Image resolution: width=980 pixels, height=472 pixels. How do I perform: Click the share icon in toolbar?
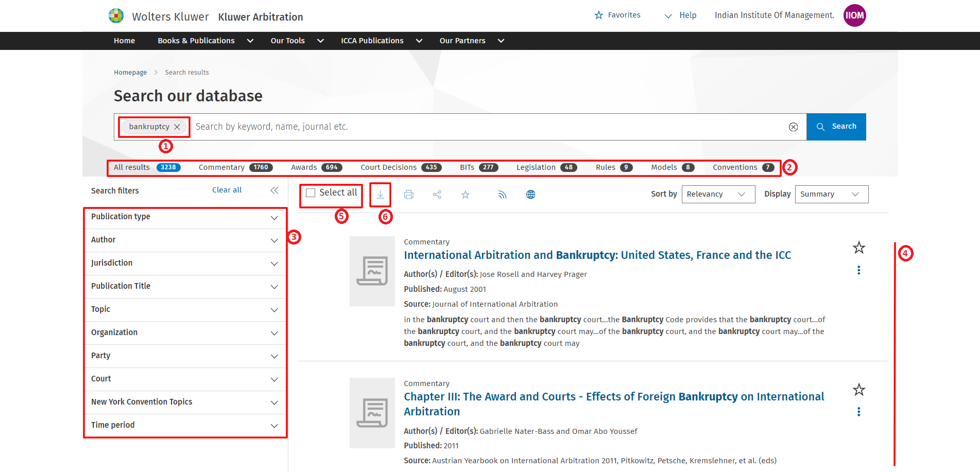437,195
